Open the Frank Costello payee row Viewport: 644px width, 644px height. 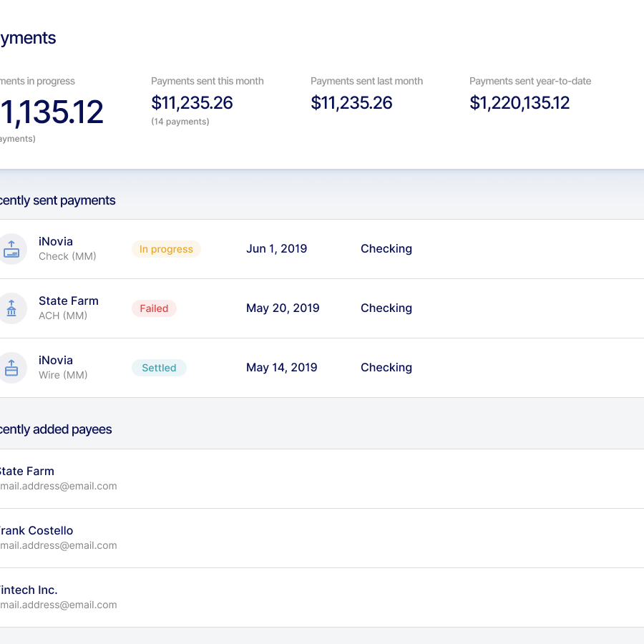(x=322, y=538)
